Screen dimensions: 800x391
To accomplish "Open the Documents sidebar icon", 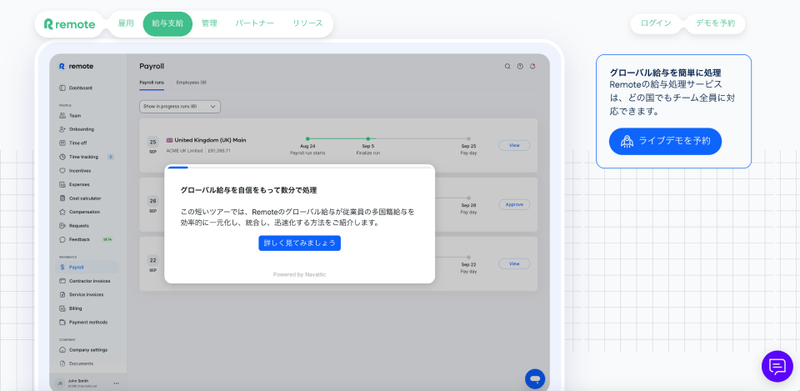I will click(x=62, y=363).
